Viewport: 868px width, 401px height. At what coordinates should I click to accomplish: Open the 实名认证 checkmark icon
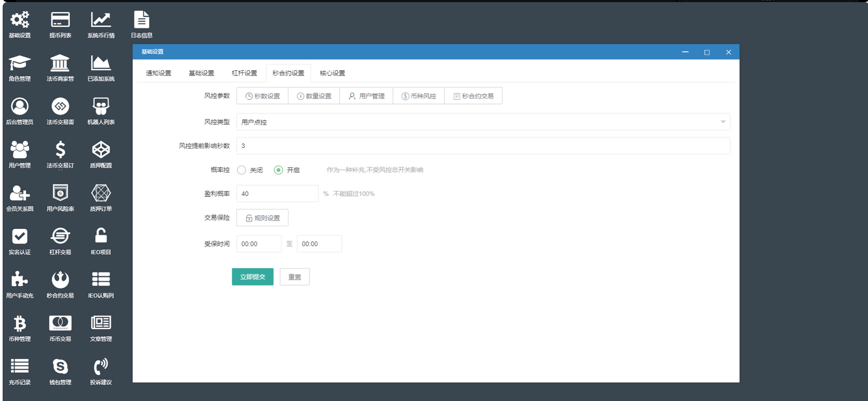click(20, 237)
